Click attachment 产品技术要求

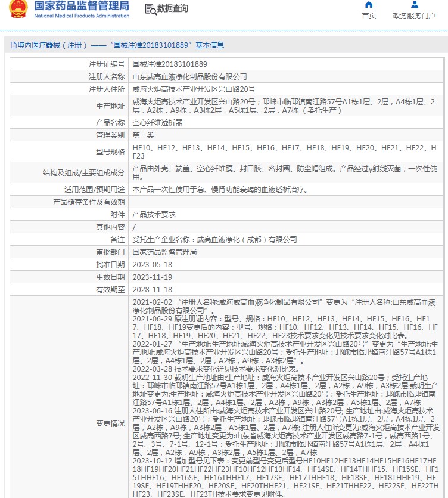[154, 215]
